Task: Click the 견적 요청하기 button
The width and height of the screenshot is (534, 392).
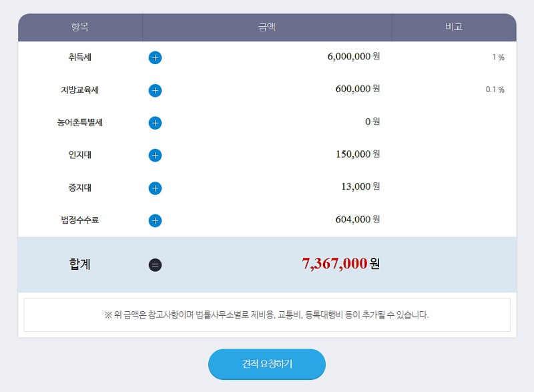Action: point(266,364)
